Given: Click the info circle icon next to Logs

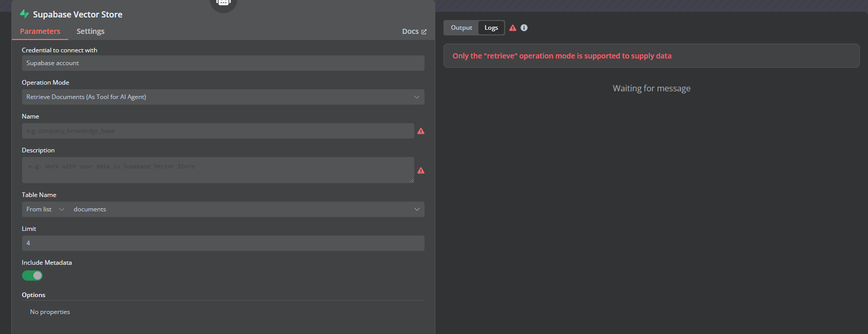Looking at the screenshot, I should 524,28.
